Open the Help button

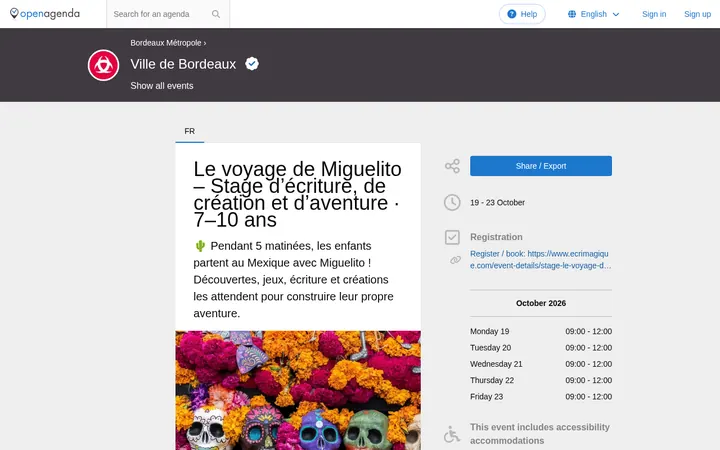pos(522,14)
